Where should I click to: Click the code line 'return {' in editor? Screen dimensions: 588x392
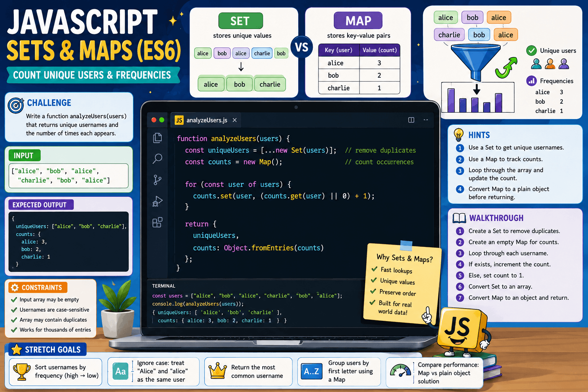(x=201, y=224)
